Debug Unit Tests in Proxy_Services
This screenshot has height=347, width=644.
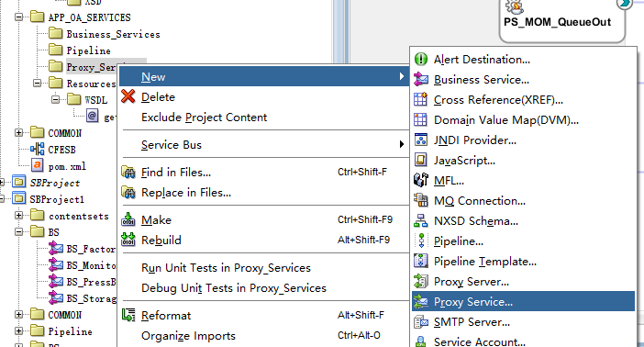coord(263,287)
